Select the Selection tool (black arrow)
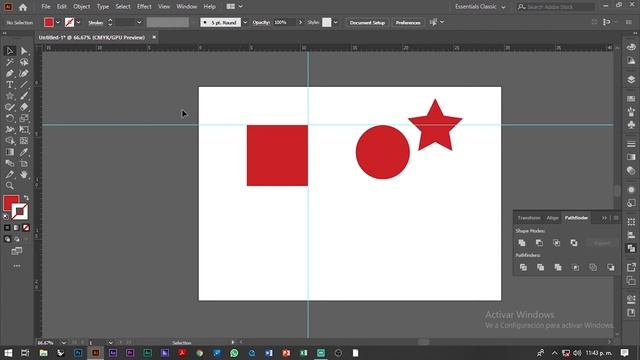The height and width of the screenshot is (360, 640). [x=10, y=51]
